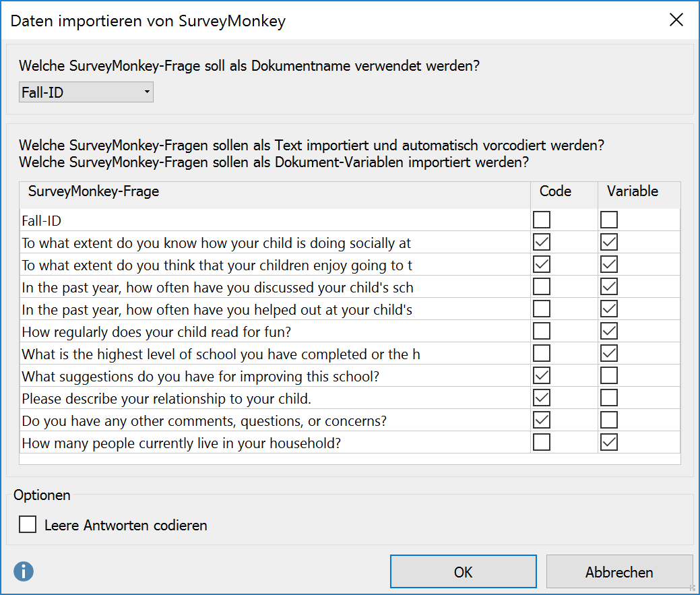This screenshot has width=700, height=595.
Task: Uncheck Variable for 'helped out at your child's' row
Action: tap(609, 309)
